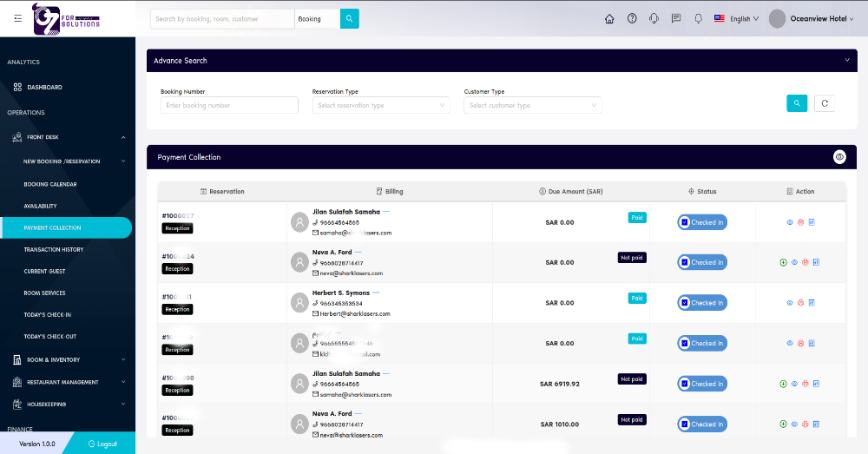
Task: Click phone number 966345353534
Action: (x=341, y=304)
